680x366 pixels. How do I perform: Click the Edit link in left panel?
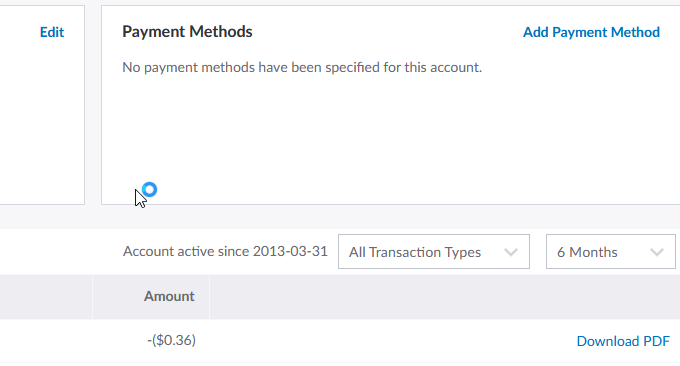click(52, 32)
